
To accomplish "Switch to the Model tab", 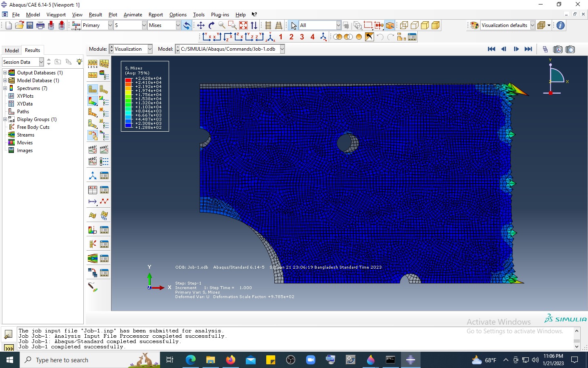I will [12, 50].
